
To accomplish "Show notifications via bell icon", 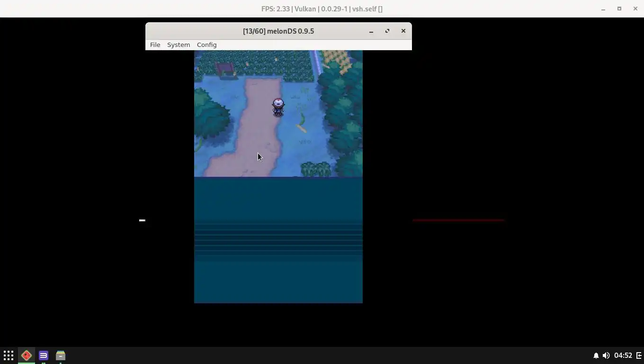I will 596,355.
